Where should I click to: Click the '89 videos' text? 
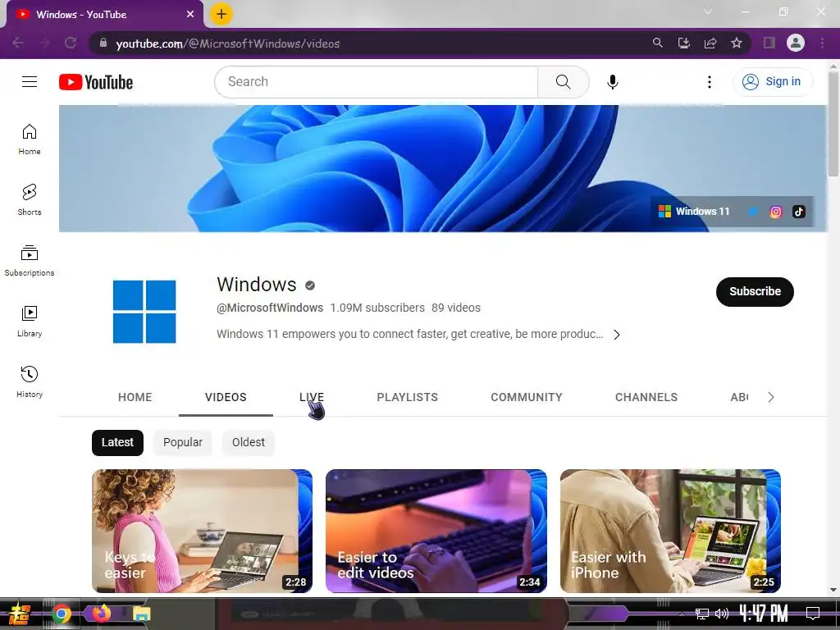click(x=456, y=308)
